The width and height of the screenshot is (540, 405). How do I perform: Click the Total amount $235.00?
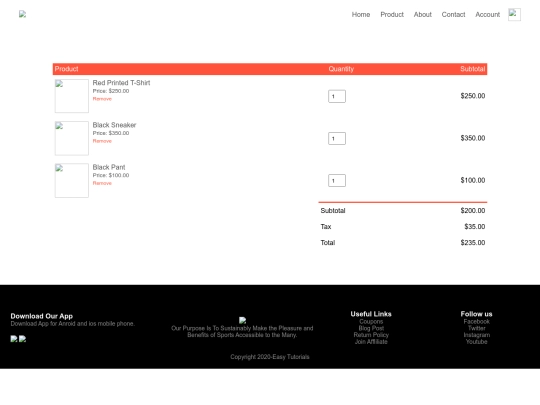472,243
